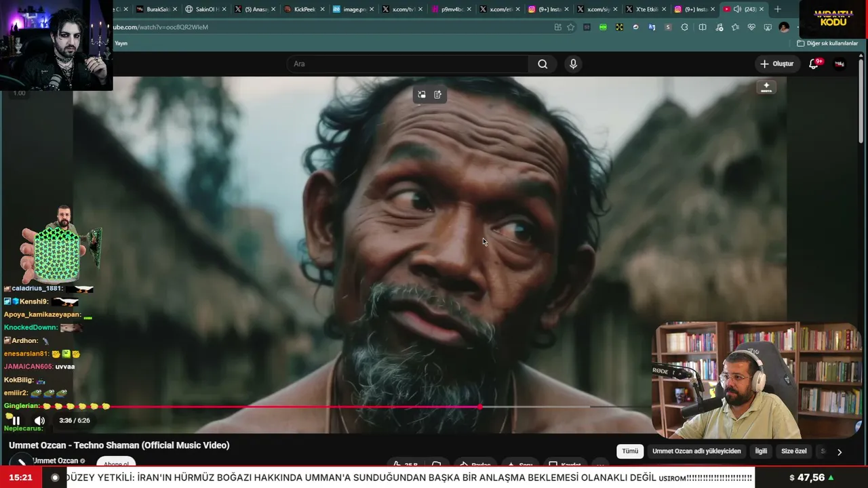This screenshot has height=488, width=868.
Task: Click the note-edit overlay icon atop video
Action: pos(437,95)
